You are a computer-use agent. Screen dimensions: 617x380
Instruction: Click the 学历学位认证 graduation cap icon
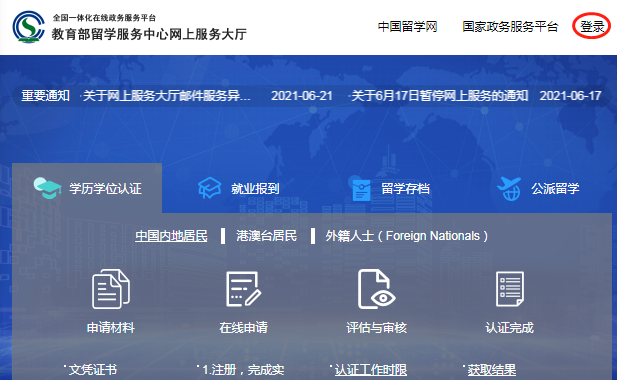click(47, 188)
